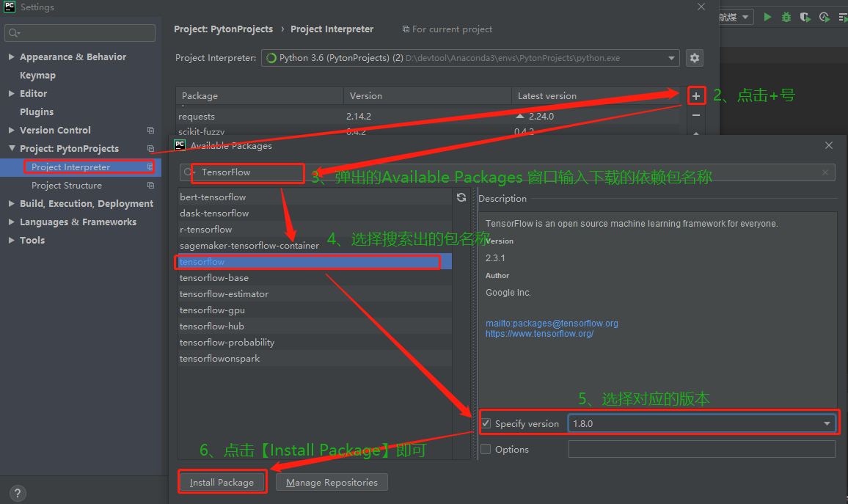The image size is (848, 504).
Task: Click the magnifier icon in the Available Packages search
Action: tap(189, 172)
